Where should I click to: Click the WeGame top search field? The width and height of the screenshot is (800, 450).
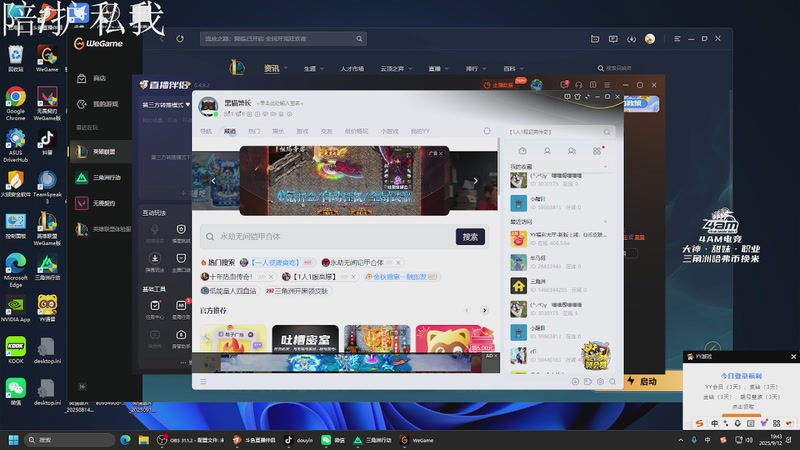point(283,39)
